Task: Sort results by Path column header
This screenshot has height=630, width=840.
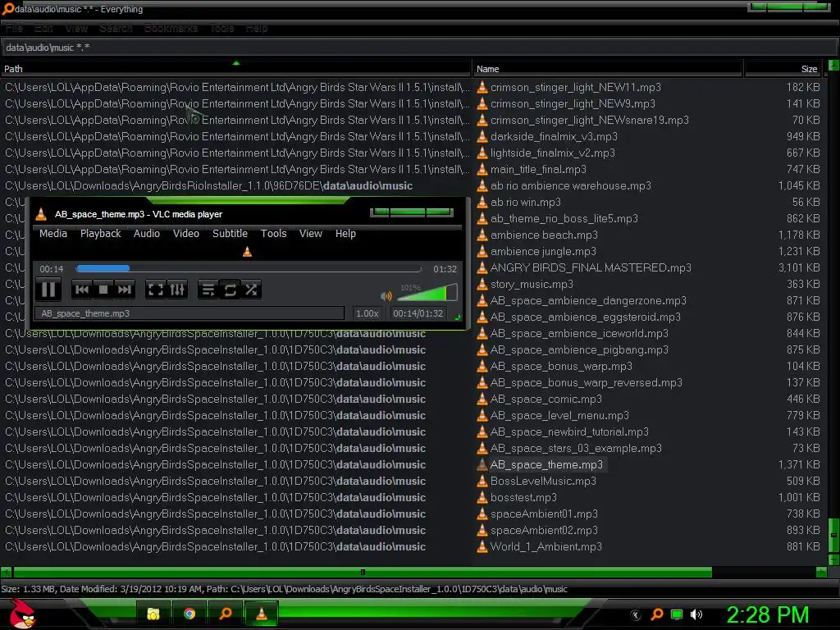Action: coord(235,69)
